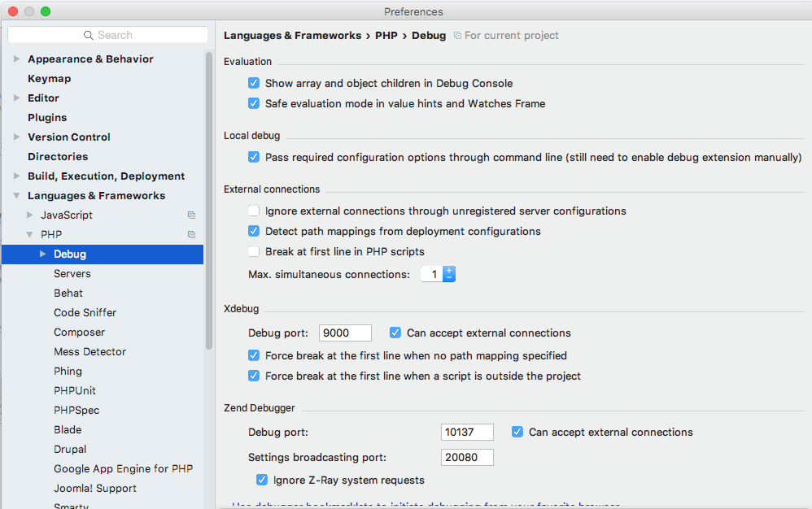Toggle Detect path mappings from deployment configurations
This screenshot has height=509, width=812.
click(254, 231)
